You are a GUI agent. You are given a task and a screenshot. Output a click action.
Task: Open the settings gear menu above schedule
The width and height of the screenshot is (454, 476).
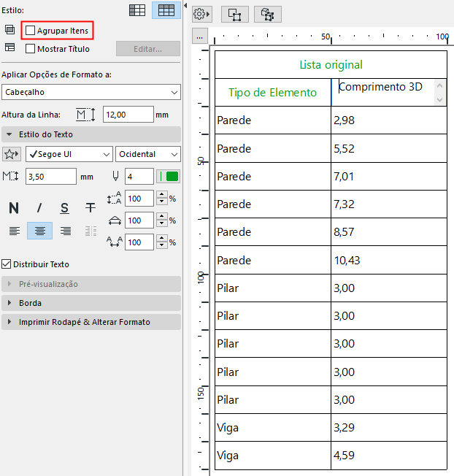(x=202, y=14)
